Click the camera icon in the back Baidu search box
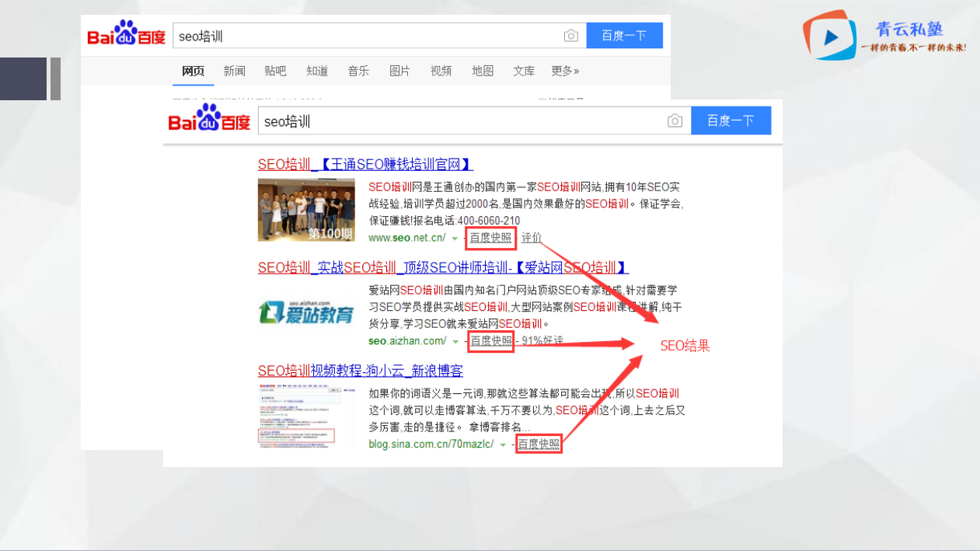Screen dimensions: 980x551 (x=571, y=36)
